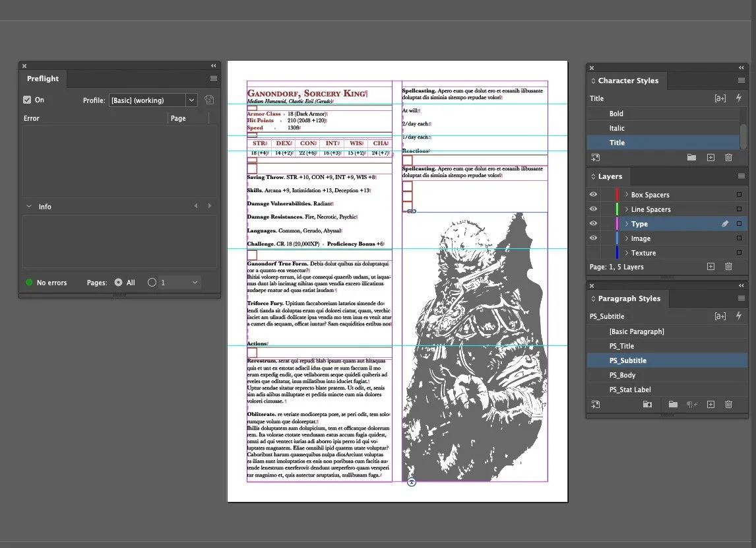Collapse the Preflight panel with double arrows

[x=214, y=65]
